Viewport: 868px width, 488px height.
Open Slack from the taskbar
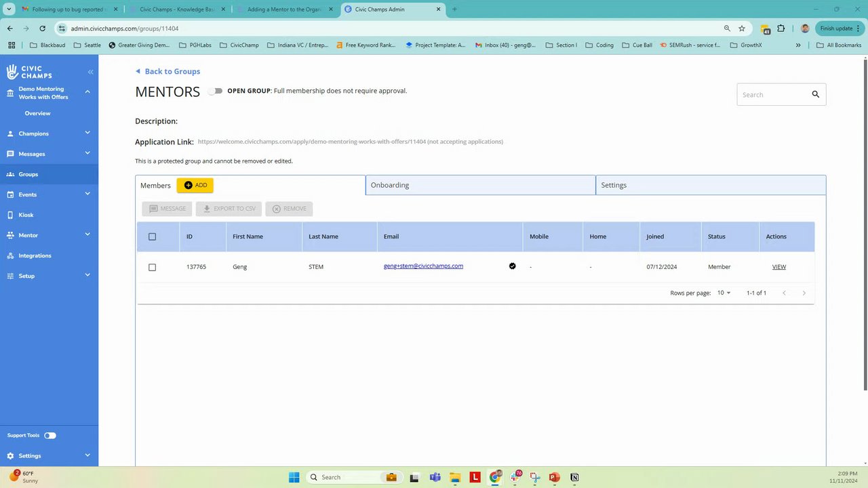pyautogui.click(x=515, y=476)
